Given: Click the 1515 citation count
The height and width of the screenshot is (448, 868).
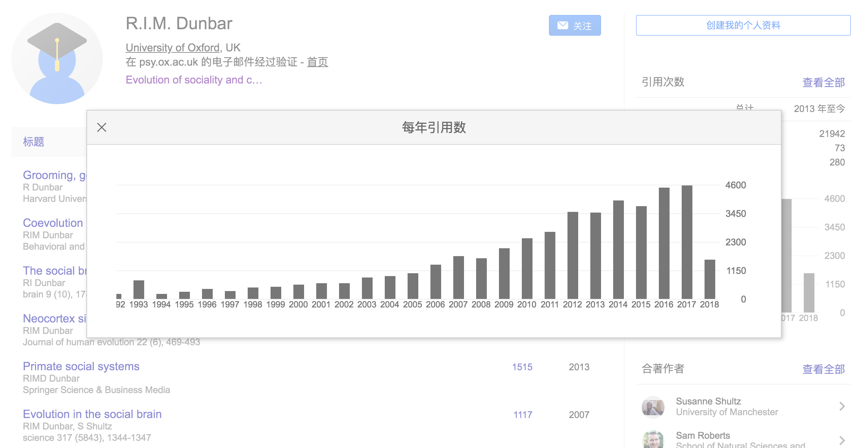Looking at the screenshot, I should coord(522,367).
